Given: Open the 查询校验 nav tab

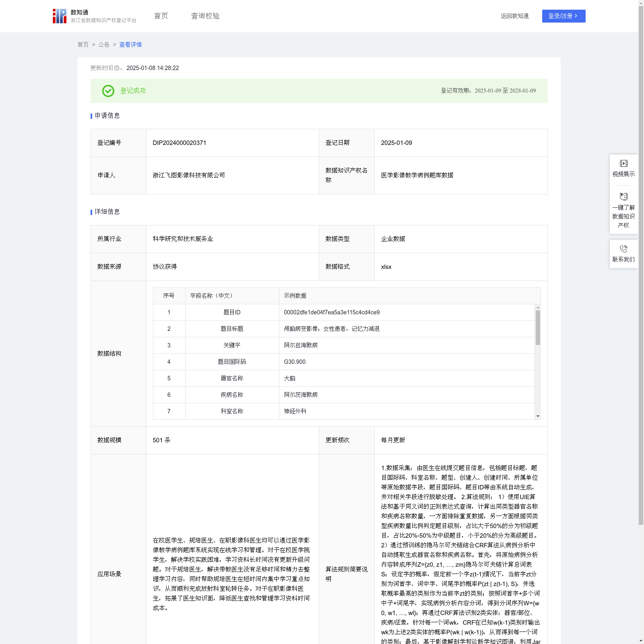Looking at the screenshot, I should pos(205,16).
